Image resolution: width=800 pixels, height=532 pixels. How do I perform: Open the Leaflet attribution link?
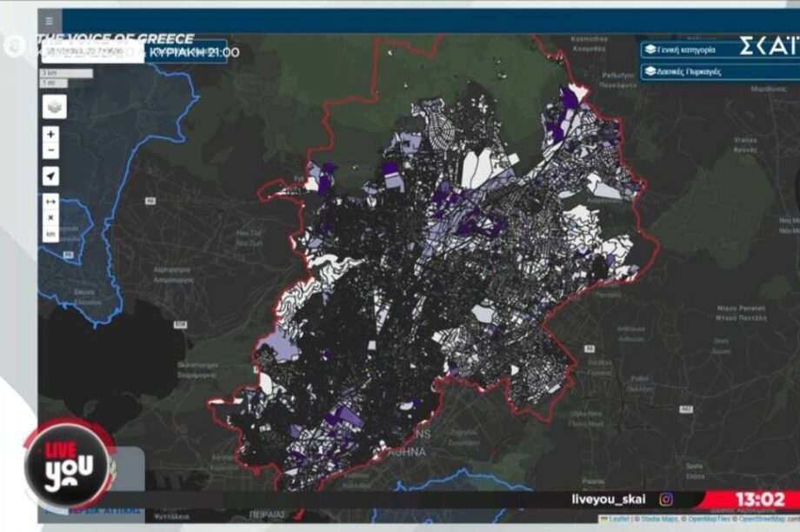coord(619,519)
